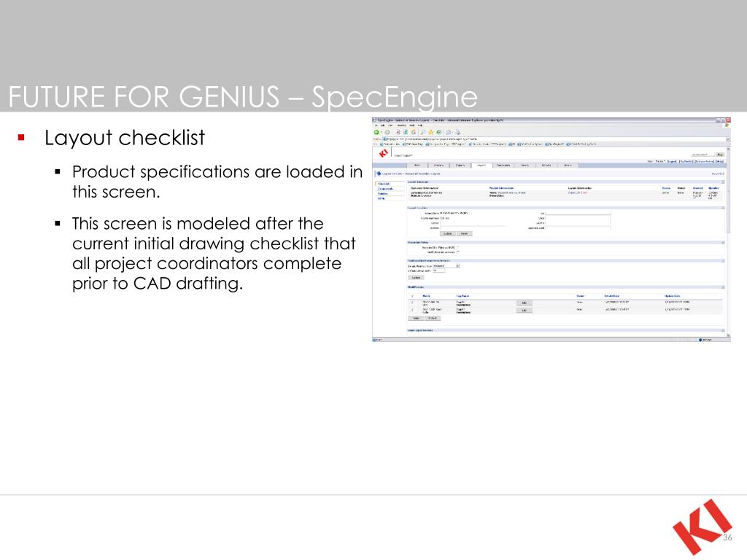Click the Search magnifier toolbar icon
This screenshot has height=560, width=747.
pyautogui.click(x=423, y=132)
